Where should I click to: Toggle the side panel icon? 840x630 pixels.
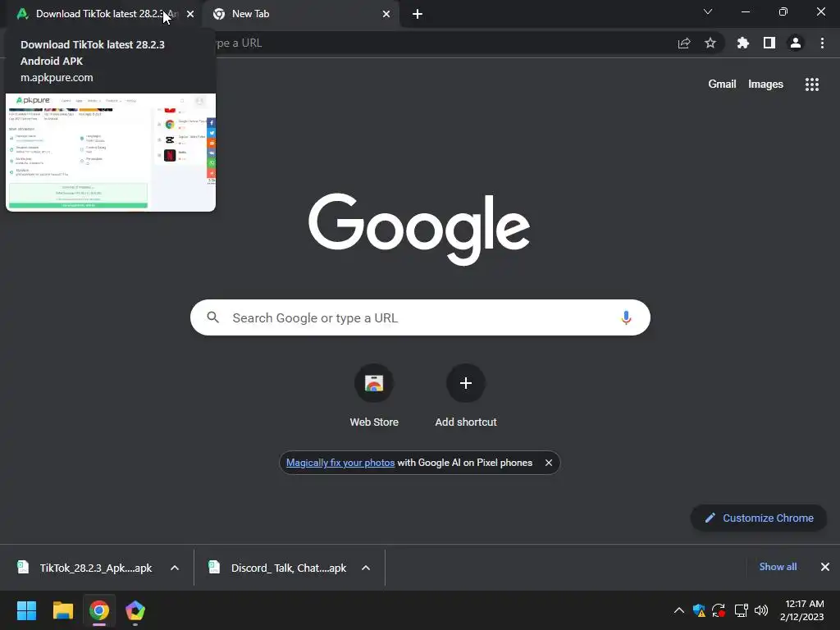tap(769, 43)
